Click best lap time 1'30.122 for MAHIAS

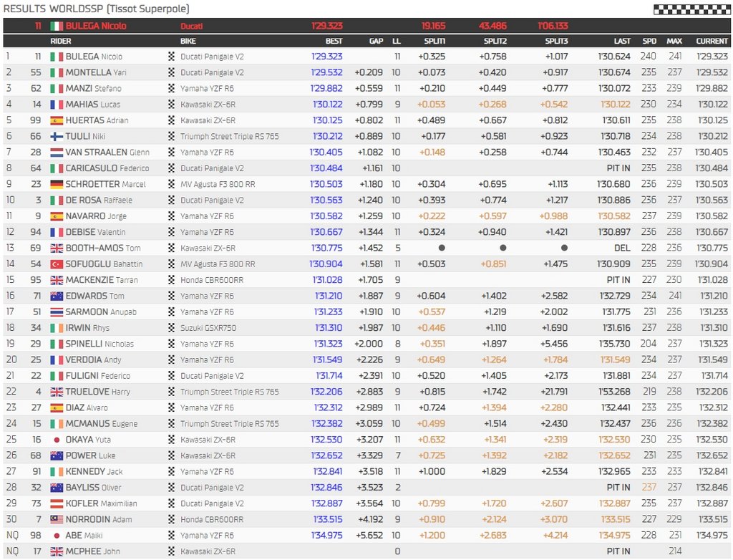[x=327, y=105]
